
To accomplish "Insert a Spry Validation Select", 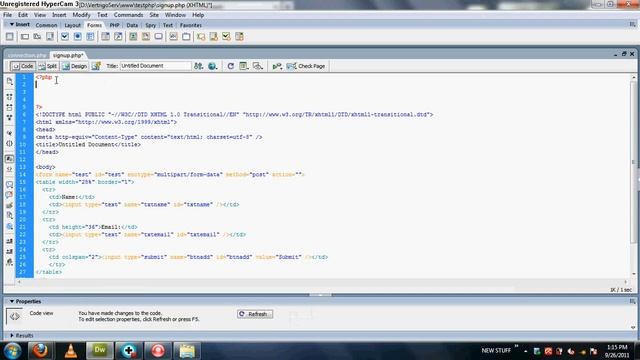I will (239, 37).
